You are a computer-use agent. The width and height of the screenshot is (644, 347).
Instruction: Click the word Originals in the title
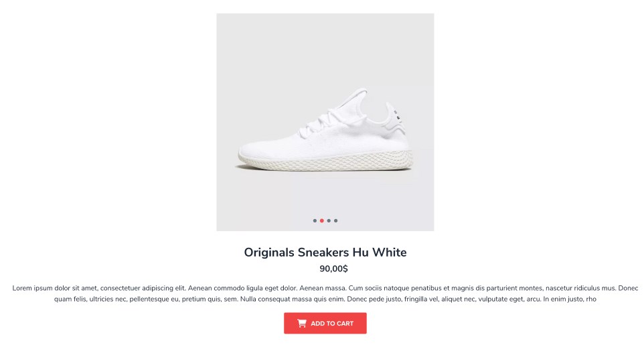(x=269, y=253)
